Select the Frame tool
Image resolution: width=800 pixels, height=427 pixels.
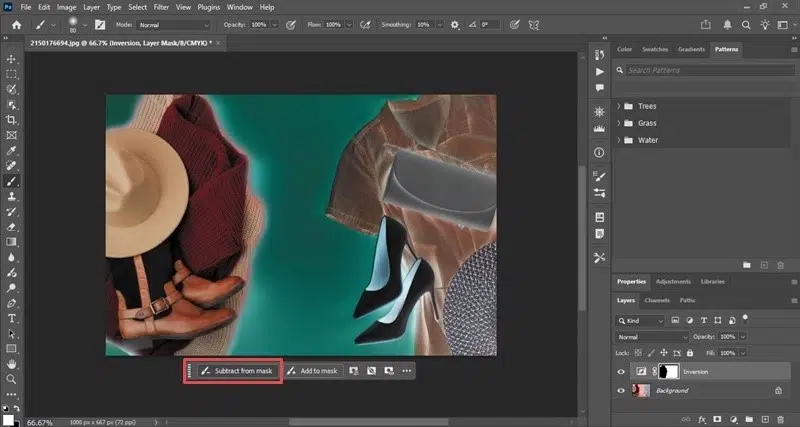[11, 135]
